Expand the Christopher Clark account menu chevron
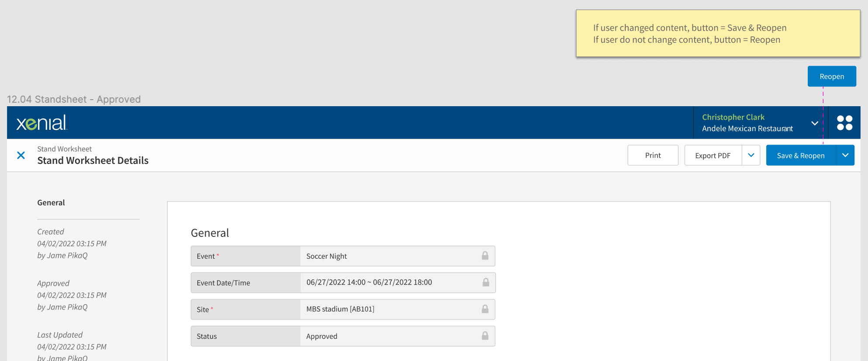868x361 pixels. [814, 123]
